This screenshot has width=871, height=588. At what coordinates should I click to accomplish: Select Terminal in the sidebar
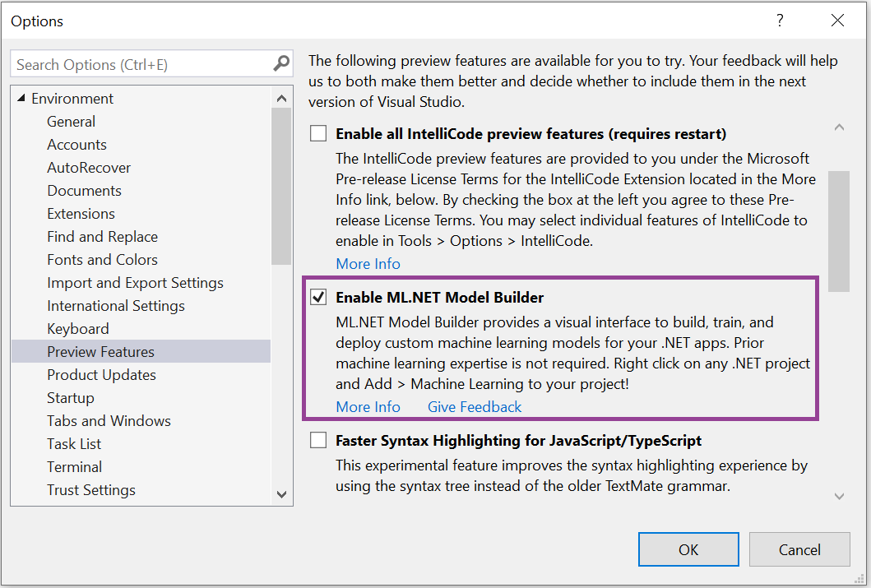[74, 466]
